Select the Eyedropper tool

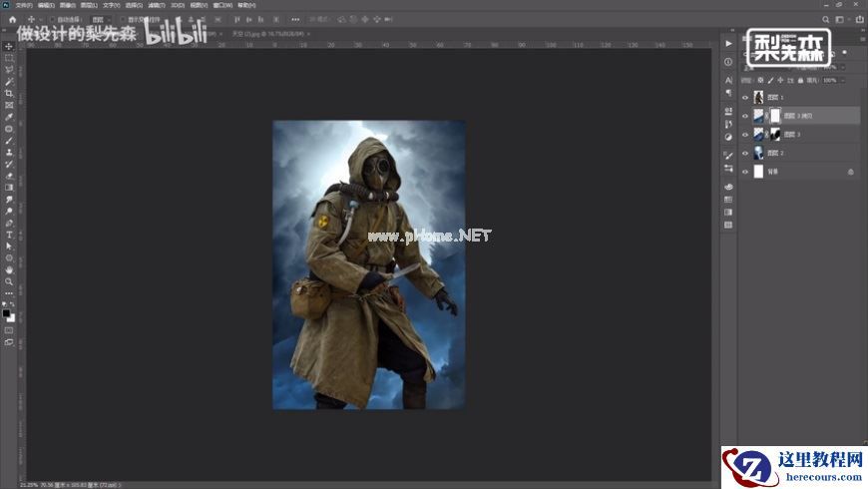point(9,117)
